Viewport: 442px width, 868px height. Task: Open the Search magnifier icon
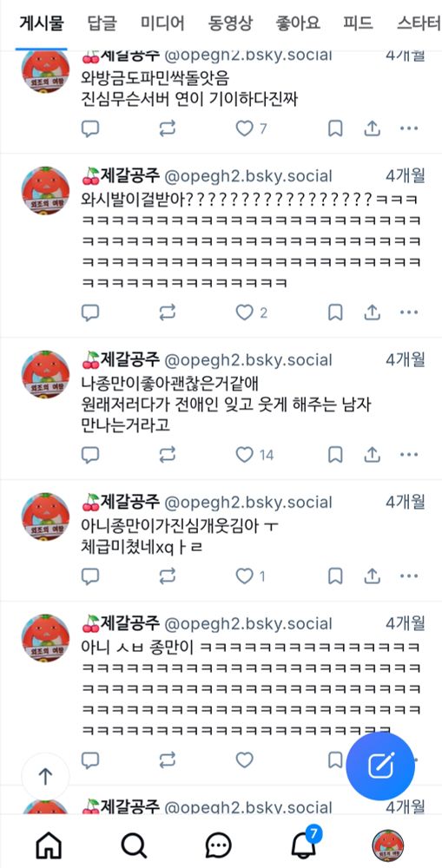tap(134, 845)
